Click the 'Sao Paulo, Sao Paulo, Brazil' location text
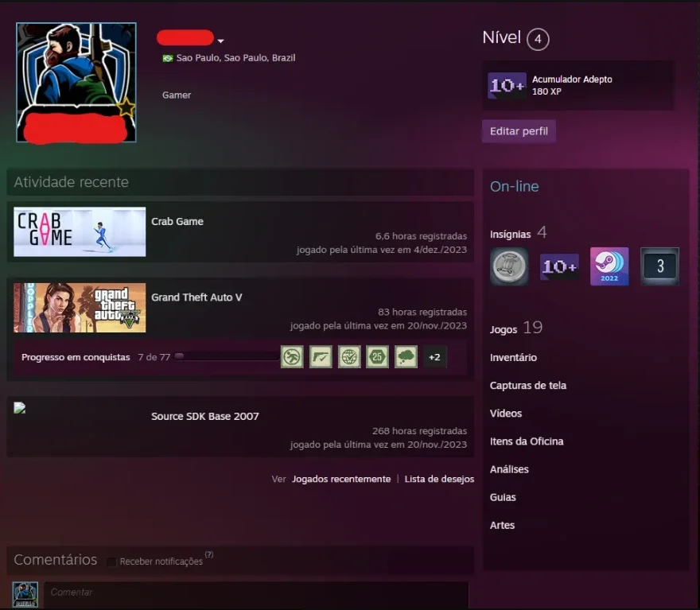This screenshot has width=700, height=610. point(235,58)
